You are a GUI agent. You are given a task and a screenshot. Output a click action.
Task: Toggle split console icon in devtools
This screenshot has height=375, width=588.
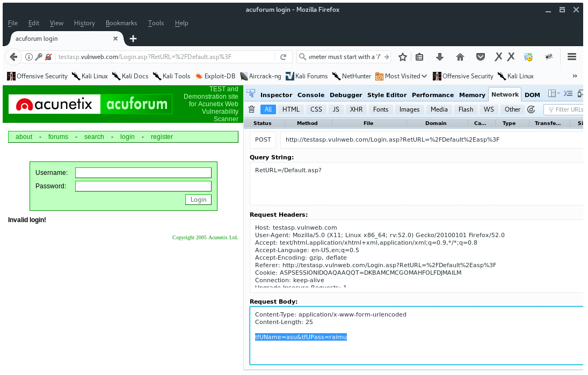(568, 94)
